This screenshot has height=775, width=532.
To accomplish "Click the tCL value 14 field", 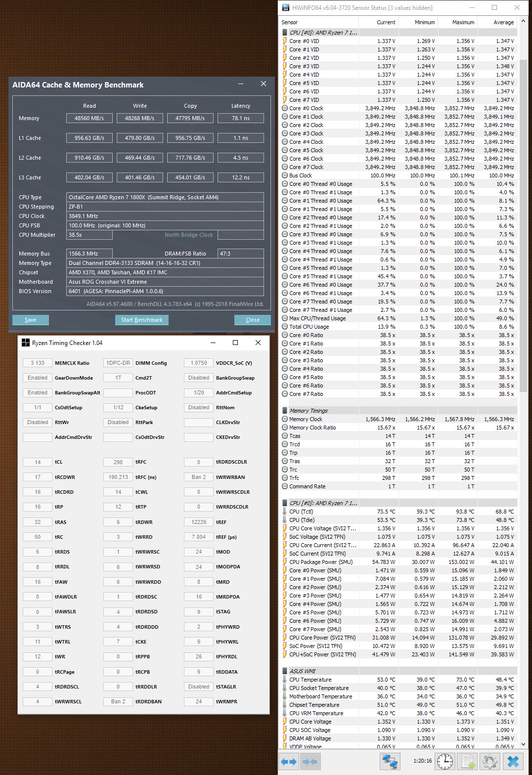I will 38,462.
